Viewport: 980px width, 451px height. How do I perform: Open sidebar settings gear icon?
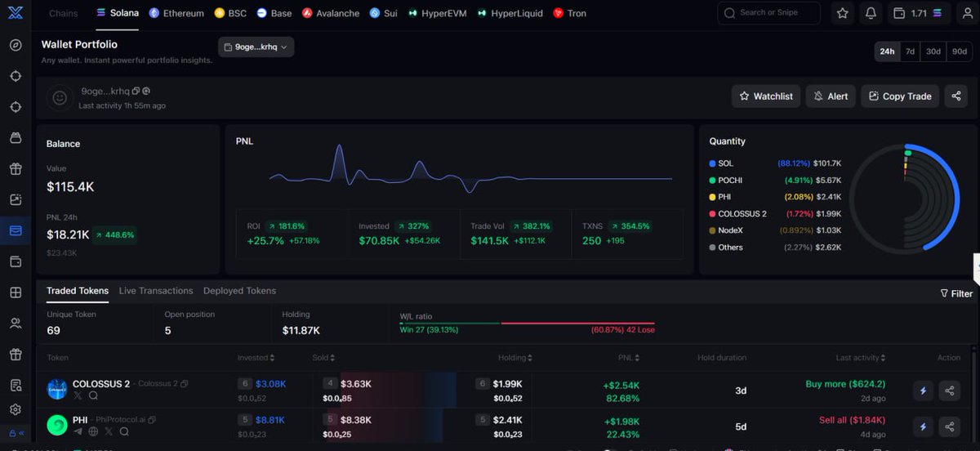[x=16, y=409]
